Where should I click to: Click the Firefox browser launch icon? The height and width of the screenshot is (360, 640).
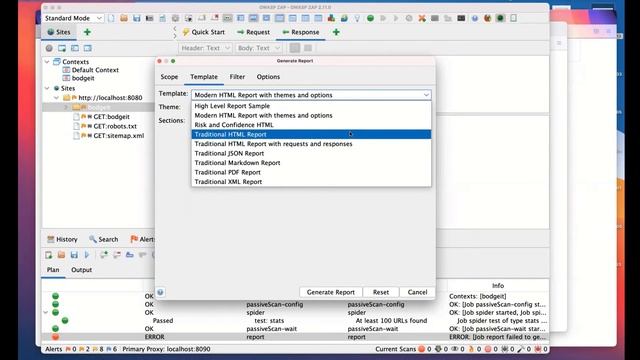[x=487, y=18]
